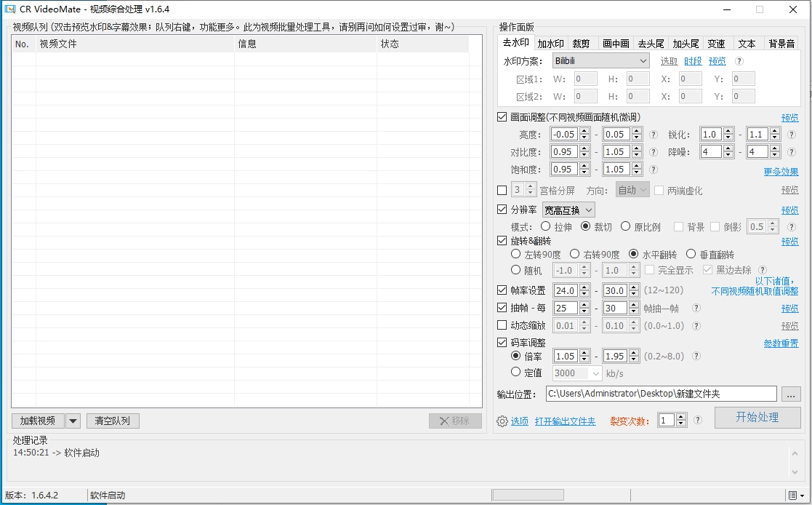Click the 视频文件 column header

135,44
